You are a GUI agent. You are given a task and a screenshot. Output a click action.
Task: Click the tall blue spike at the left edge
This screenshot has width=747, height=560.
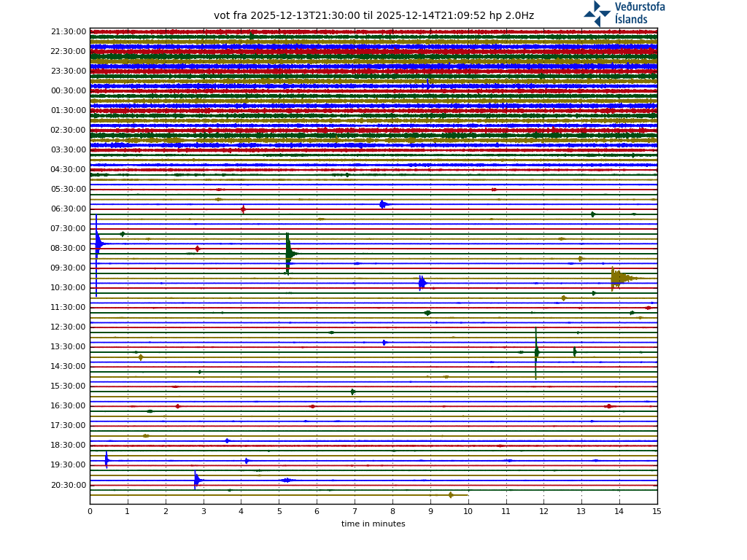tap(97, 244)
